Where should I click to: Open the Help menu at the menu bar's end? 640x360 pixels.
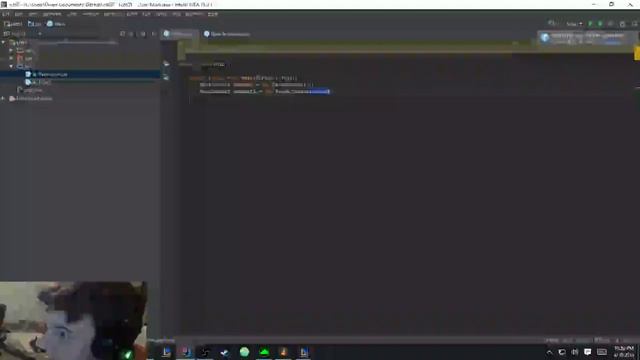[x=213, y=14]
